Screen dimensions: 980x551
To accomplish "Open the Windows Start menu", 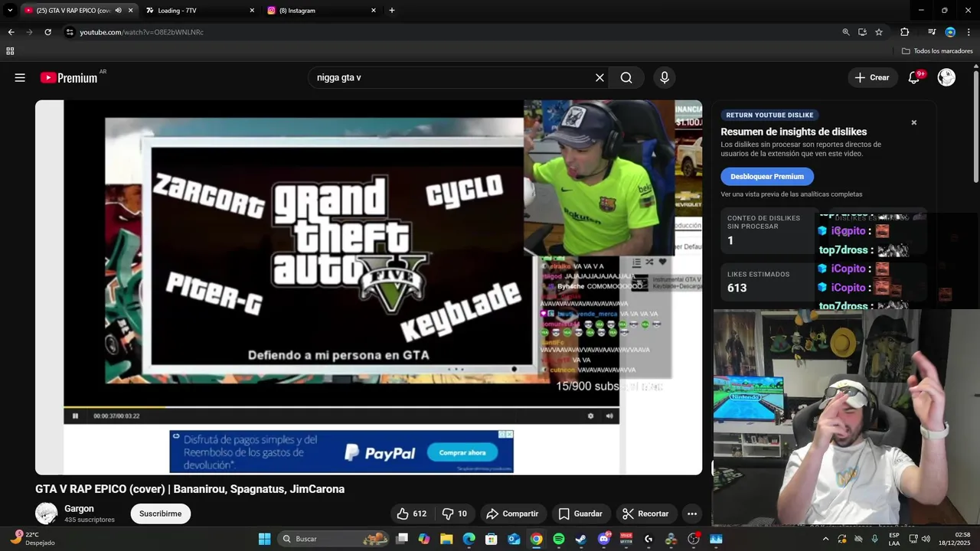I will [264, 539].
